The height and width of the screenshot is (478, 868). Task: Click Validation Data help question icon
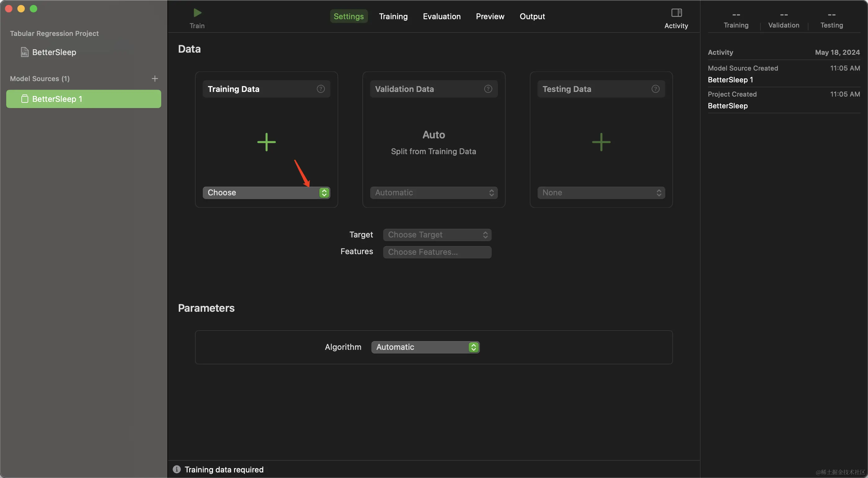[488, 89]
